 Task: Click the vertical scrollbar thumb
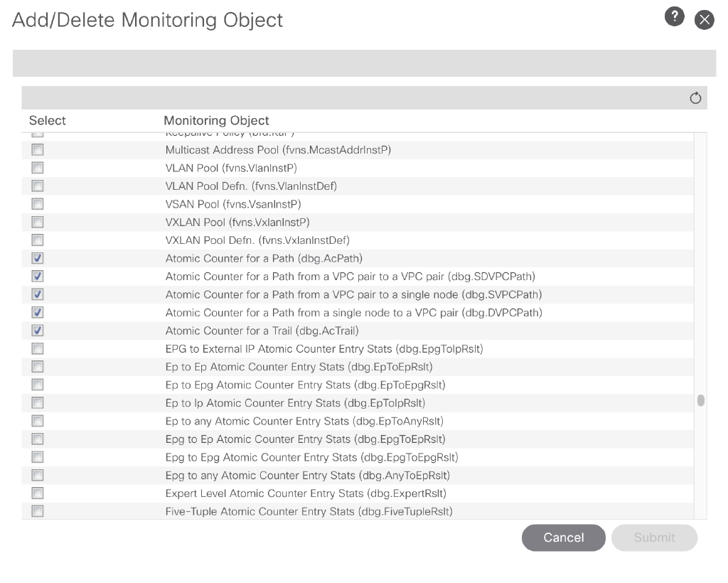click(701, 400)
